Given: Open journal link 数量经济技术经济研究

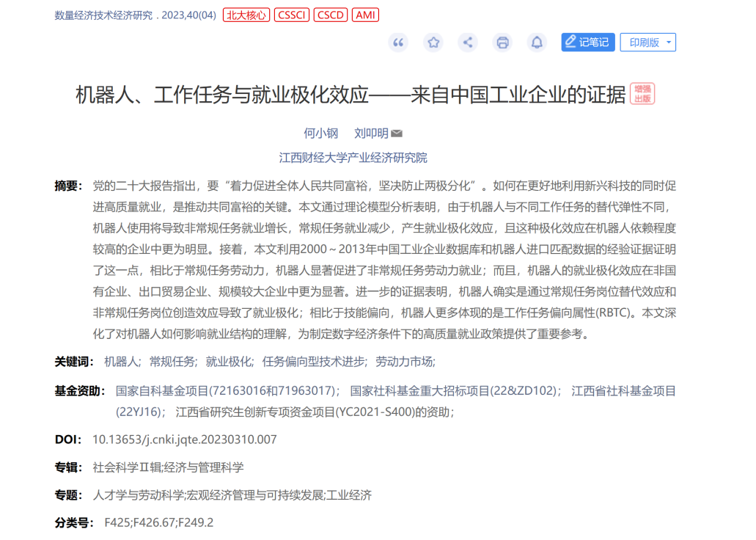Looking at the screenshot, I should pyautogui.click(x=103, y=15).
